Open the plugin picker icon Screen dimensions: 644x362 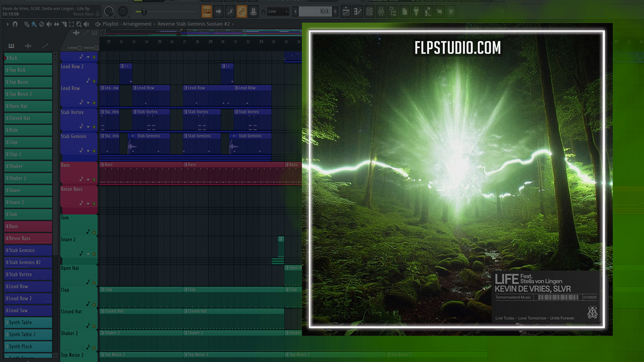[x=415, y=11]
